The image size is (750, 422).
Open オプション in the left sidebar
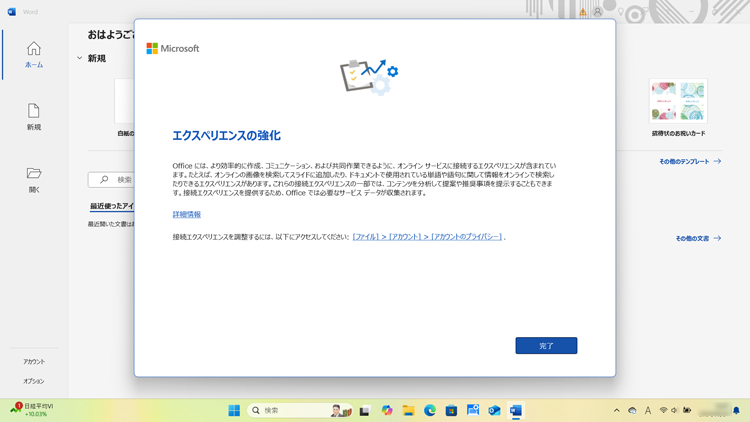(34, 381)
